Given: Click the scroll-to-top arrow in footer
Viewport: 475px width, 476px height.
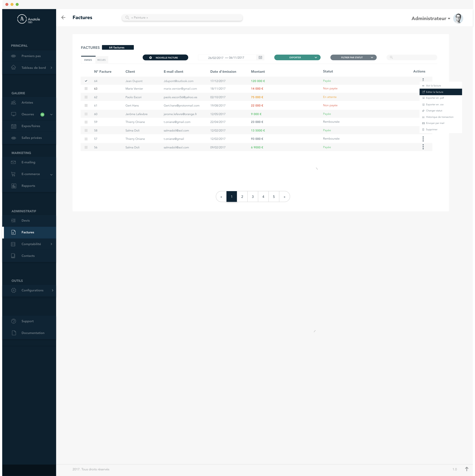Looking at the screenshot, I should tap(467, 469).
